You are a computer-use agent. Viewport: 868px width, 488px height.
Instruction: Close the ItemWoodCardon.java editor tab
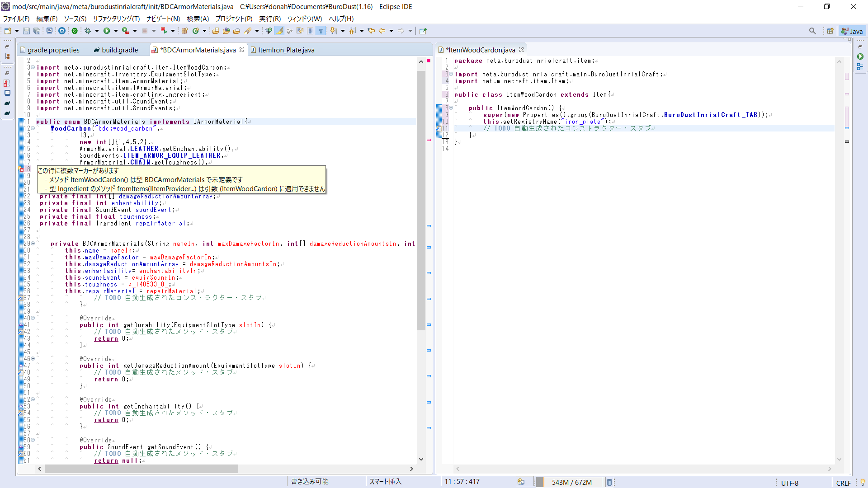click(521, 50)
